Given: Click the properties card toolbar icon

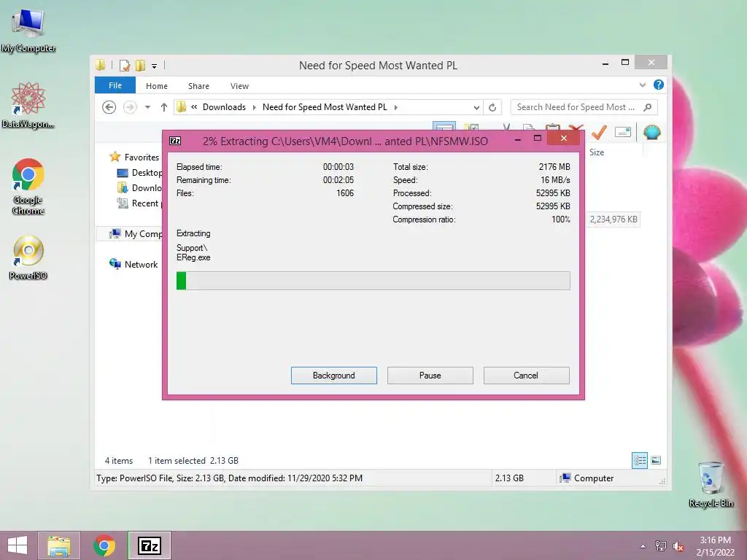Looking at the screenshot, I should click(623, 132).
